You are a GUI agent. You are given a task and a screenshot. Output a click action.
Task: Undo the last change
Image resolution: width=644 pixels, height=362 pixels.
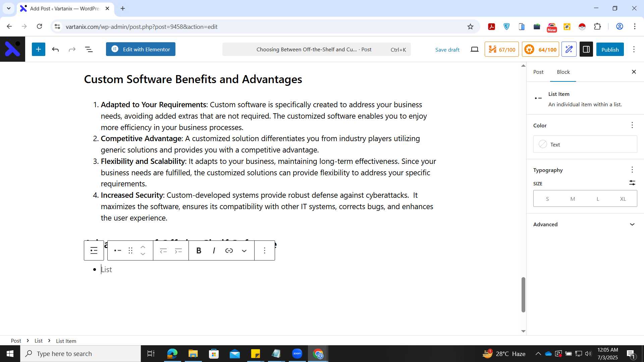[x=55, y=50]
